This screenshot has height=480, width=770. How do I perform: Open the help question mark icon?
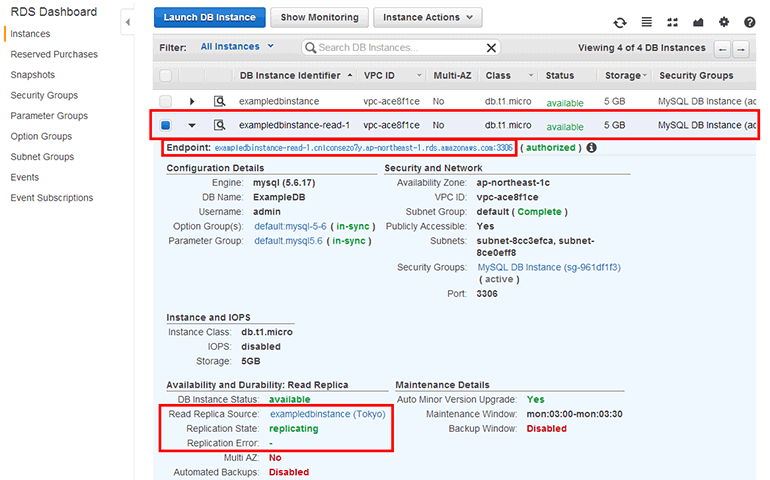point(750,22)
